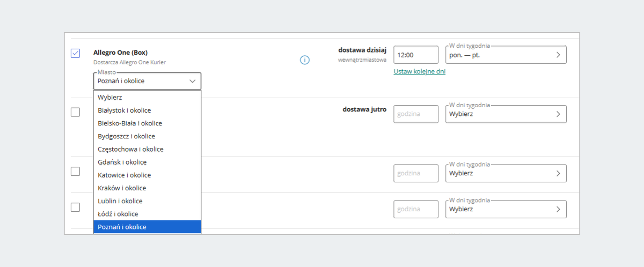Select Bielsko-Biała i okolice option
Viewport: 644px width, 267px height.
(x=130, y=123)
